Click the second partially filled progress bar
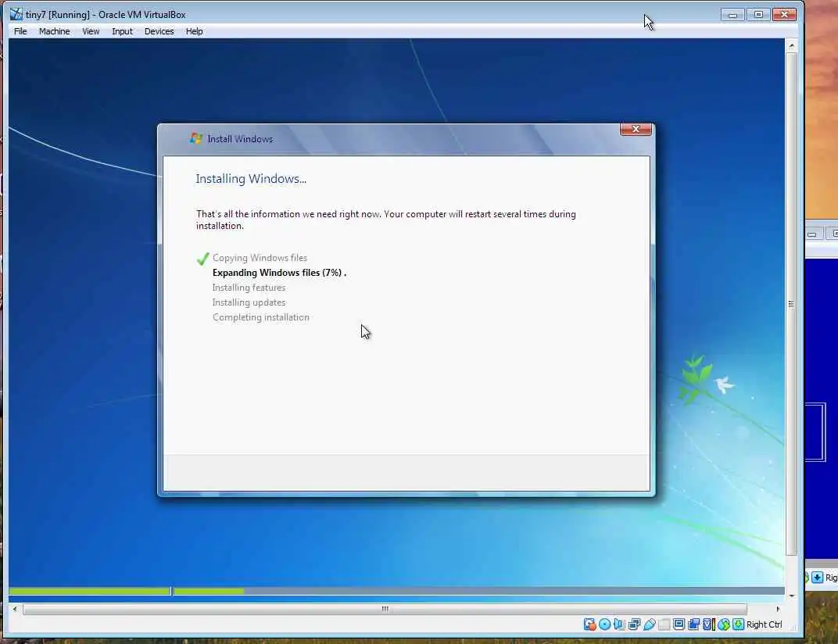The height and width of the screenshot is (644, 838). [478, 591]
